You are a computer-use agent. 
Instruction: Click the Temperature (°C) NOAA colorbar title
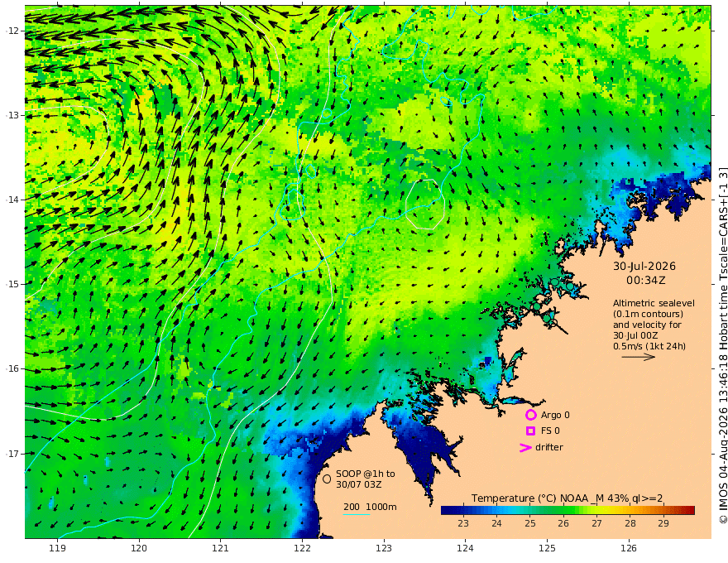click(x=568, y=498)
